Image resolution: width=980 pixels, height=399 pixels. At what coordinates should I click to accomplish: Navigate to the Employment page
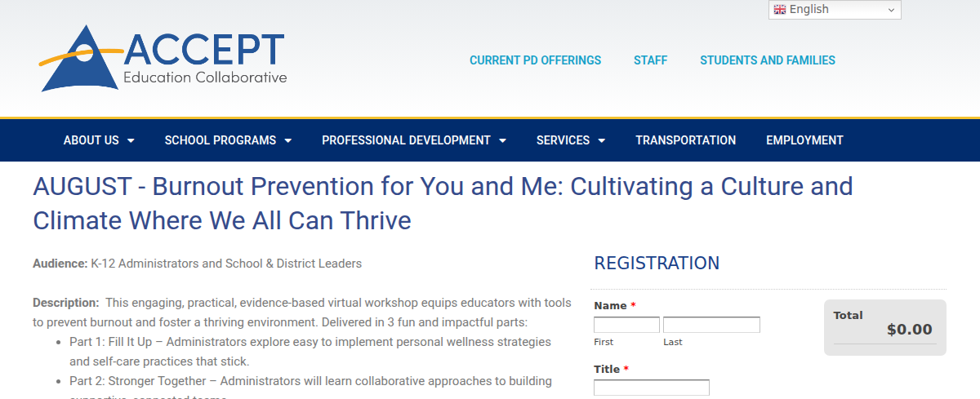coord(804,140)
